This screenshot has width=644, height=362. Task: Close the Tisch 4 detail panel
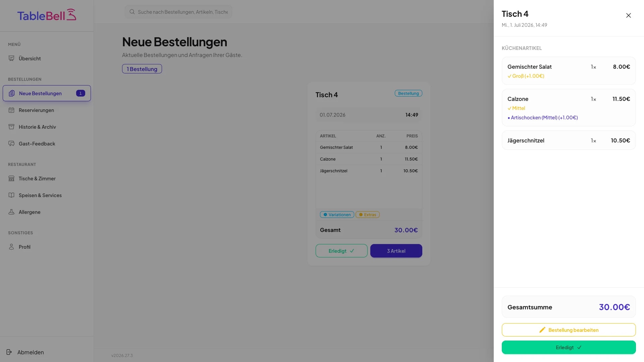point(629,15)
